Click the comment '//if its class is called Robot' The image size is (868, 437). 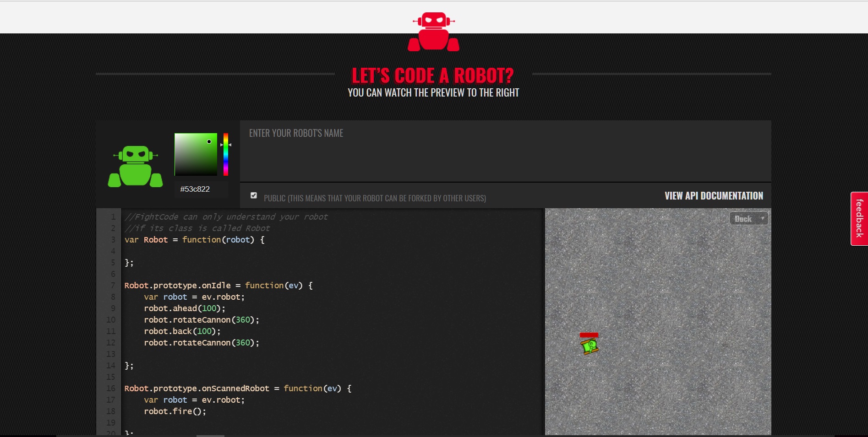coord(197,228)
